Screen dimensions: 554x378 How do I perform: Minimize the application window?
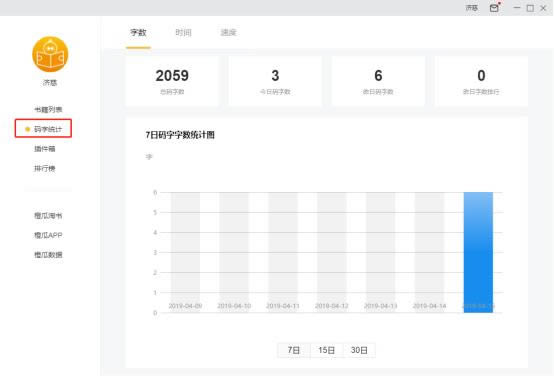517,8
